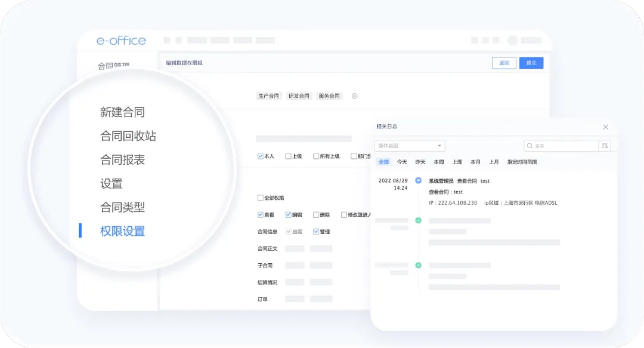Click the filter icon beside log search box
Screen dimensions: 644x348
[605, 146]
